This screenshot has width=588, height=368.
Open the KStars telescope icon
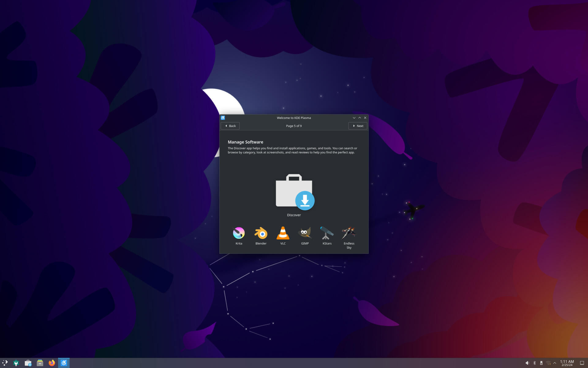(327, 233)
